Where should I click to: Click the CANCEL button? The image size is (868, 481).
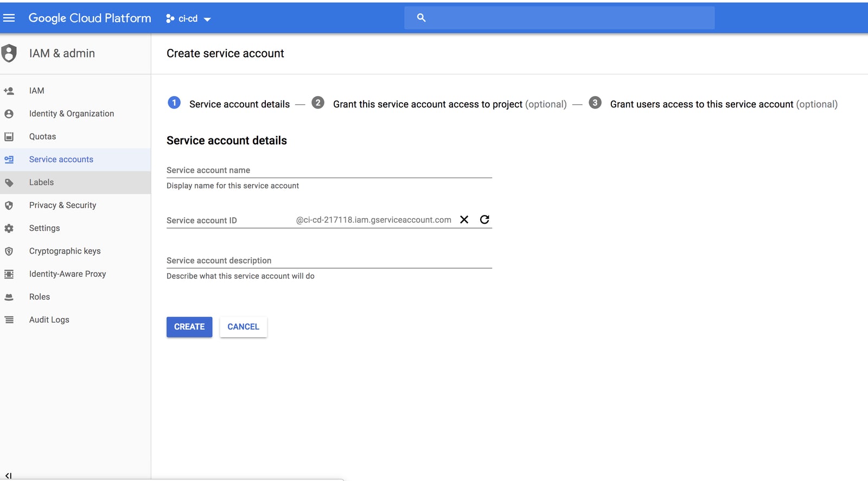click(x=243, y=327)
